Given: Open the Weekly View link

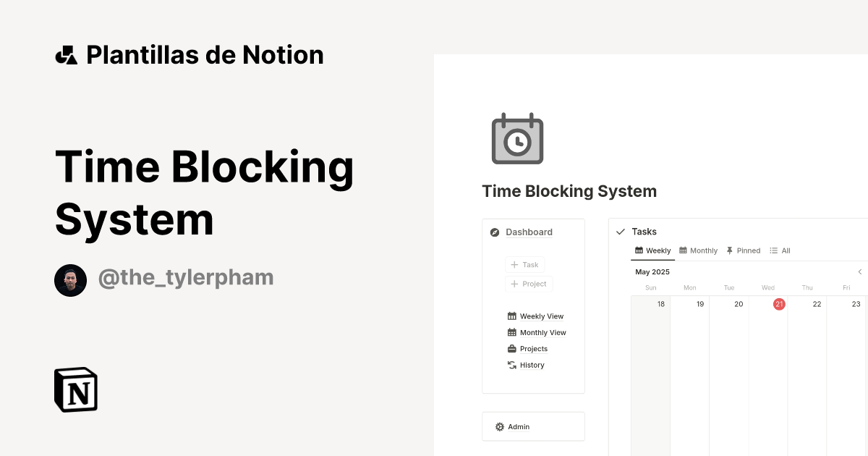Looking at the screenshot, I should pyautogui.click(x=541, y=316).
